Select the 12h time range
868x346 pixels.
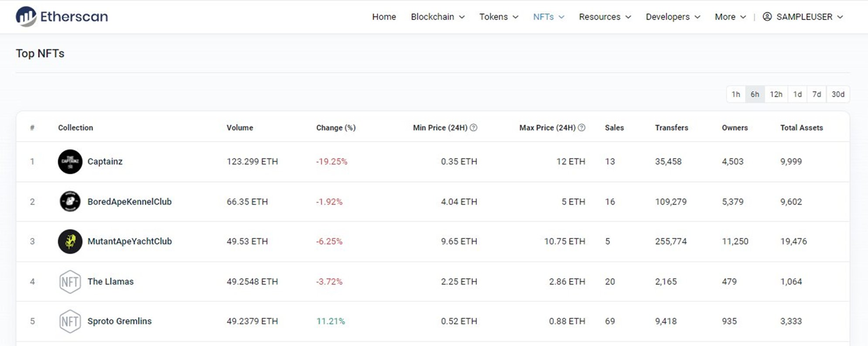[776, 94]
